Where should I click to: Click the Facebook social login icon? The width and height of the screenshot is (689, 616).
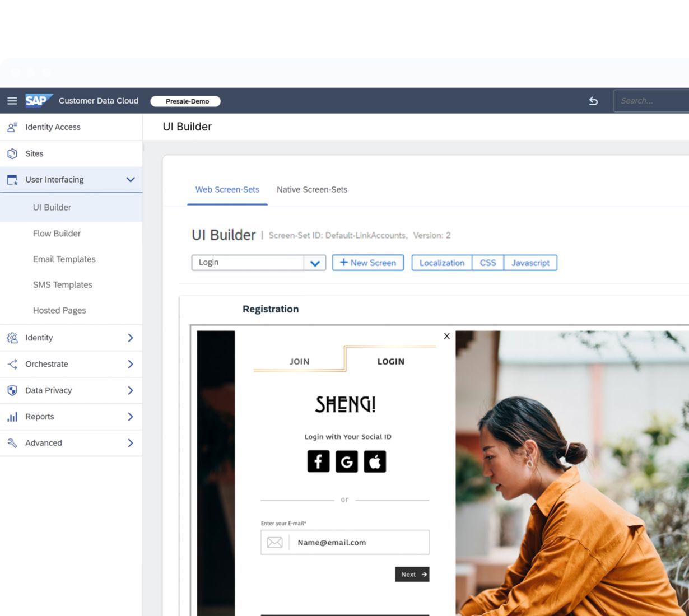coord(318,461)
